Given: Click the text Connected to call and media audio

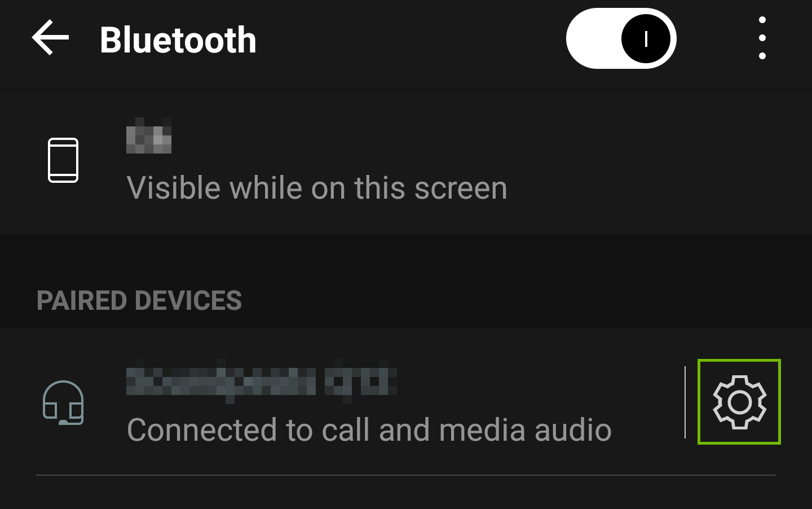Looking at the screenshot, I should [x=369, y=429].
